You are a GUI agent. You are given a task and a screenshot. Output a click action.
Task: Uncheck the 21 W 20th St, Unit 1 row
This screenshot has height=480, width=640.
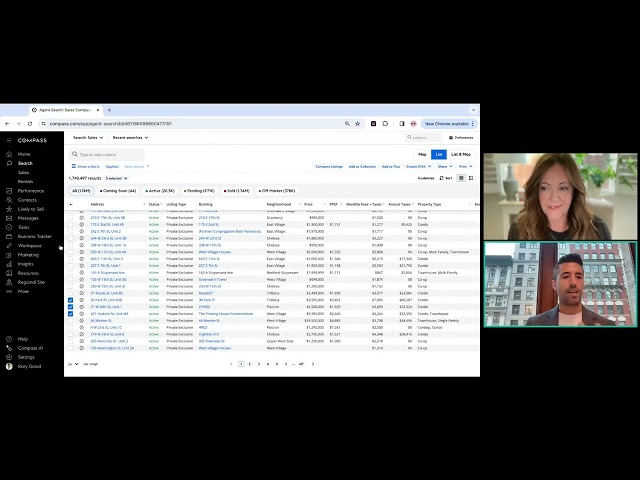71,307
